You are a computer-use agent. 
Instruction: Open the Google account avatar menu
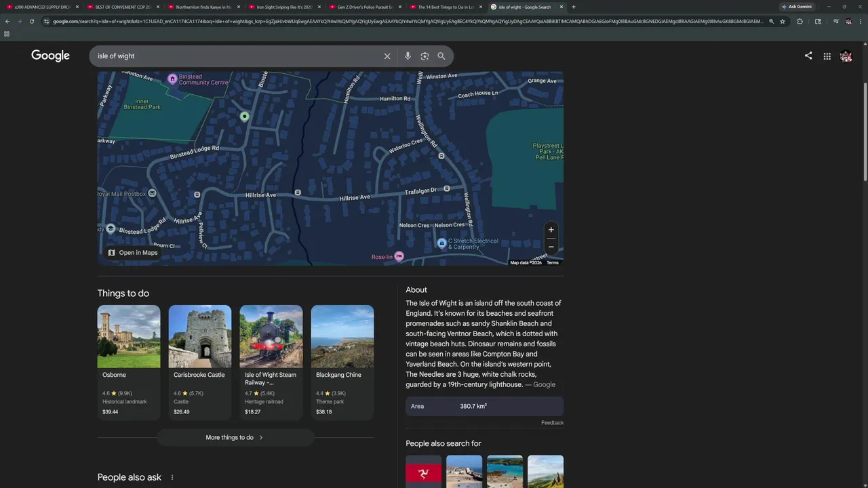(x=846, y=56)
